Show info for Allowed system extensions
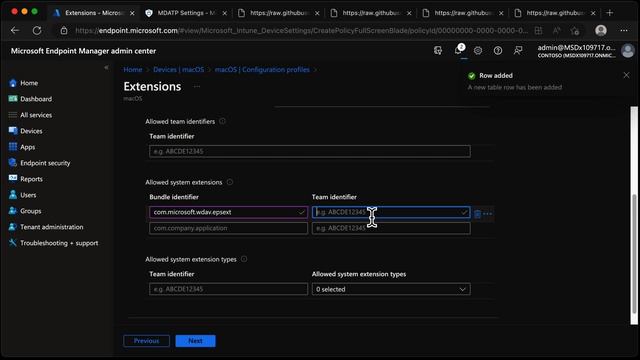This screenshot has width=640, height=360. pos(230,182)
